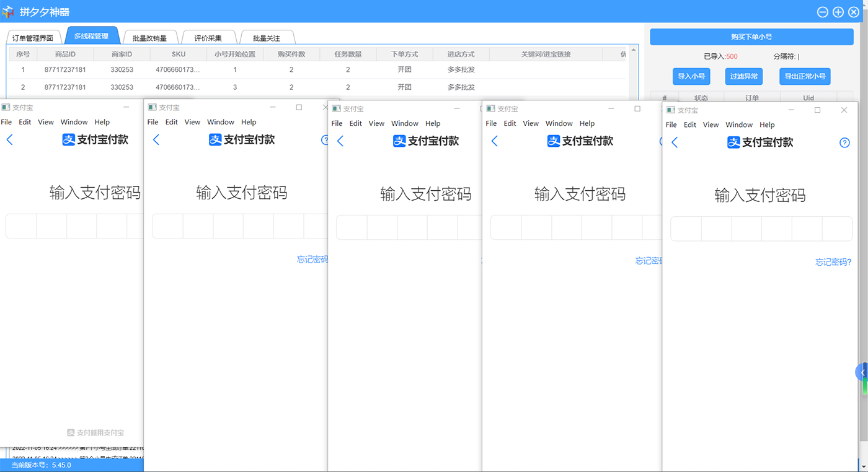The width and height of the screenshot is (868, 472).
Task: Click the 商家ID column header
Action: tap(122, 55)
